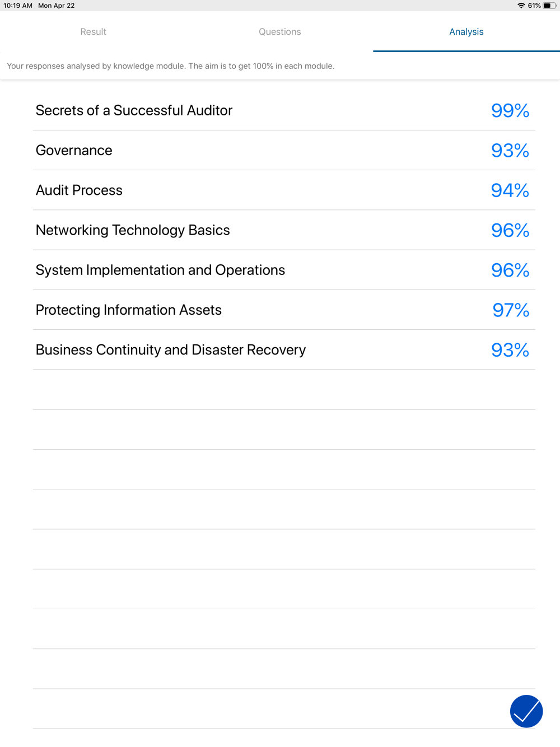Select the Analysis tab
Image resolution: width=560 pixels, height=747 pixels.
click(x=466, y=32)
